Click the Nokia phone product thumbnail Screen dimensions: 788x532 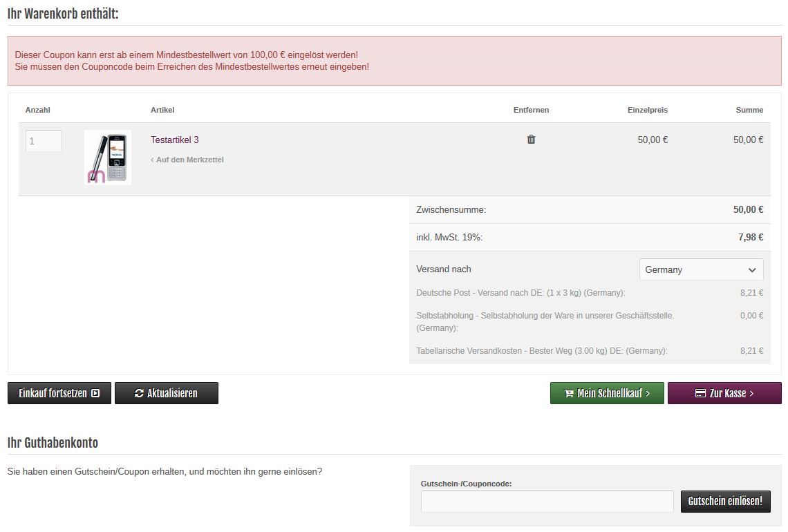point(108,158)
